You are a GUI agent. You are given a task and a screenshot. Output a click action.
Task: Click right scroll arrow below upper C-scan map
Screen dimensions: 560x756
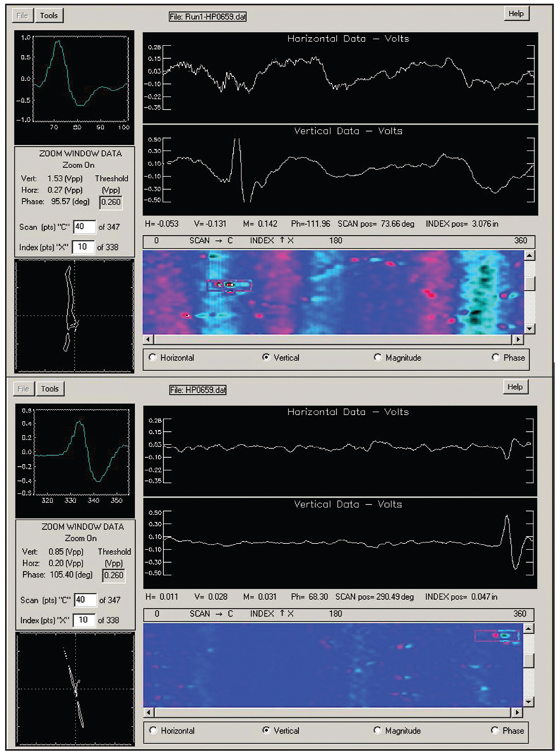[517, 339]
